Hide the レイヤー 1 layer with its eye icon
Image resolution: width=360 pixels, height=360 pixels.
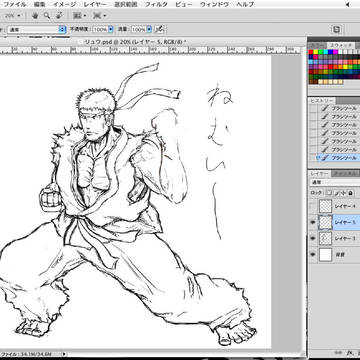[313, 238]
